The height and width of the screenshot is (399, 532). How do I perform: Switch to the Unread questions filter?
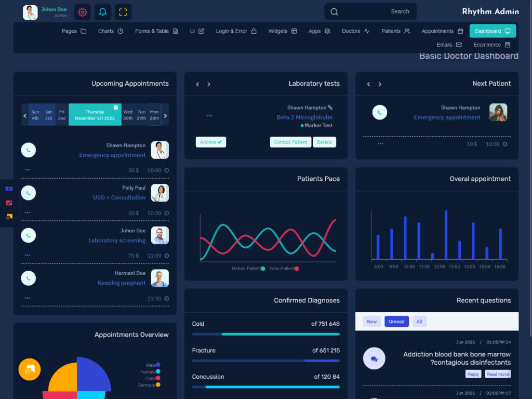point(396,321)
